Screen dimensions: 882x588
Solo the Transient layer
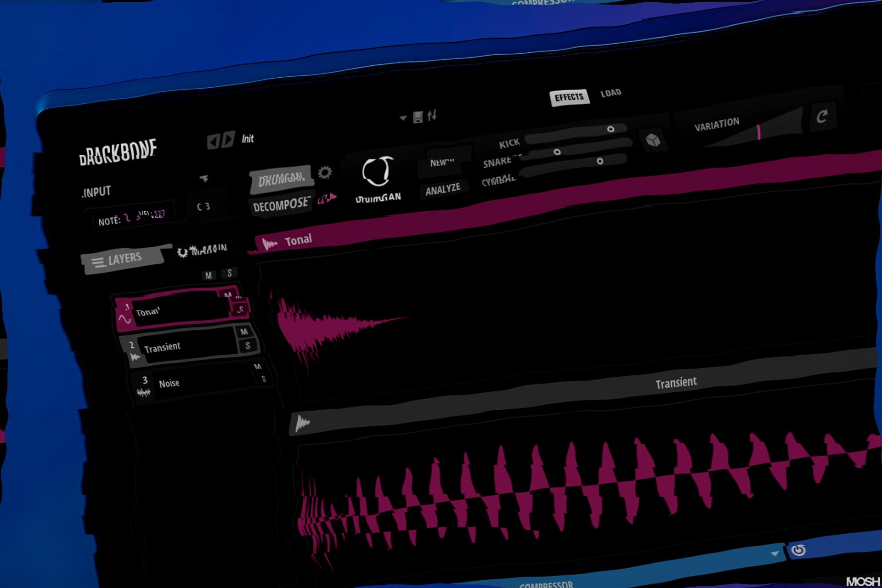(248, 345)
